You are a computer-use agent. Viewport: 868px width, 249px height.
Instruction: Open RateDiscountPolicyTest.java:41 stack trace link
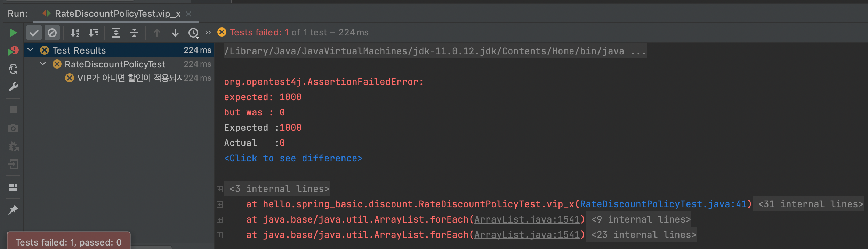(663, 204)
